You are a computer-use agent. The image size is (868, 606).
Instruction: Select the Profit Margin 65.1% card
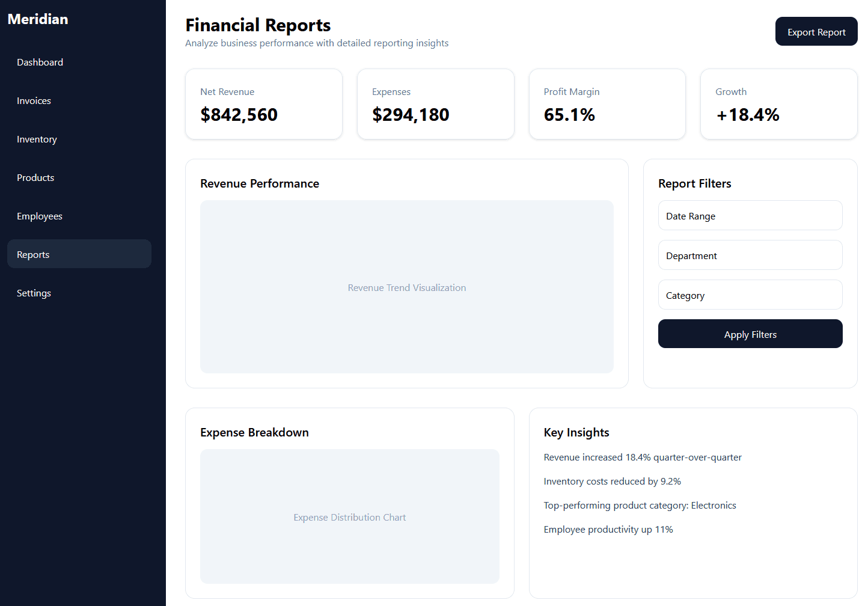coord(607,104)
